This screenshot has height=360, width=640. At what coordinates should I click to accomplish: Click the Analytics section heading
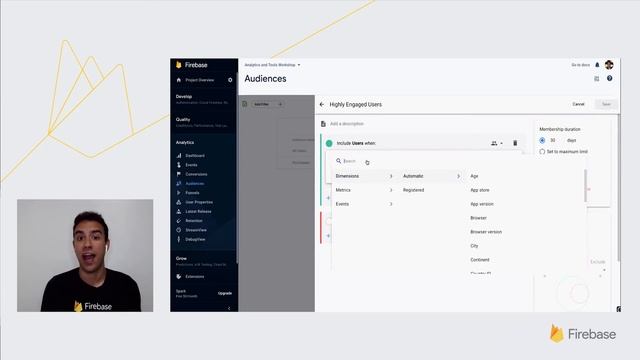pyautogui.click(x=185, y=142)
